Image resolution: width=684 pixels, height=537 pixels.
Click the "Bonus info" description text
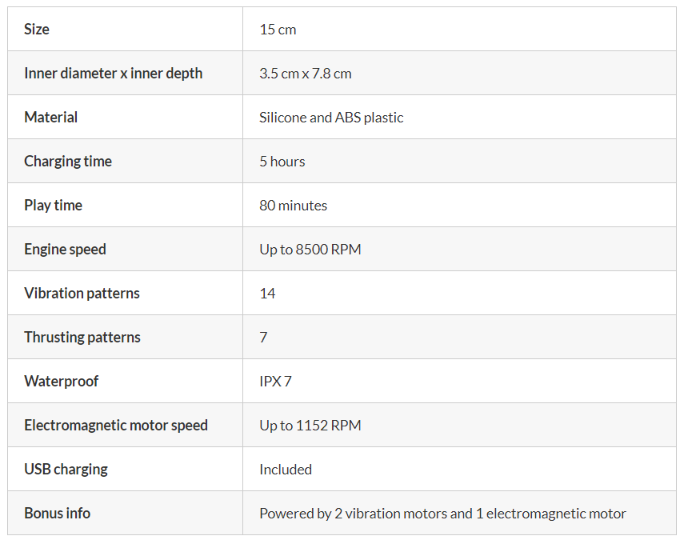point(442,513)
